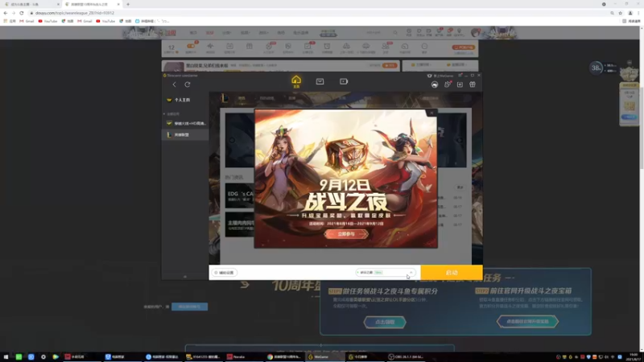Image resolution: width=644 pixels, height=362 pixels.
Task: Open the WeGame store icon beside home
Action: click(320, 82)
